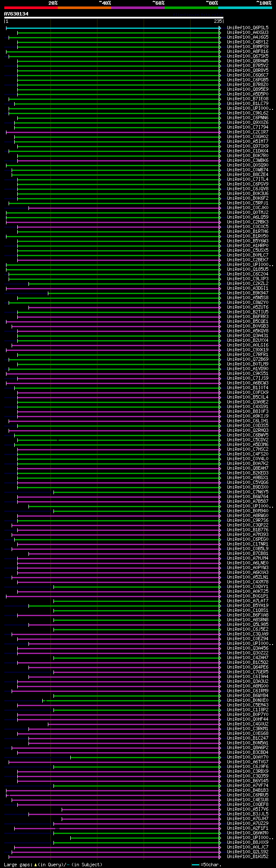Click the UniRef100_C0QVY1 entry
The height and width of the screenshot is (868, 276).
coord(248,587)
